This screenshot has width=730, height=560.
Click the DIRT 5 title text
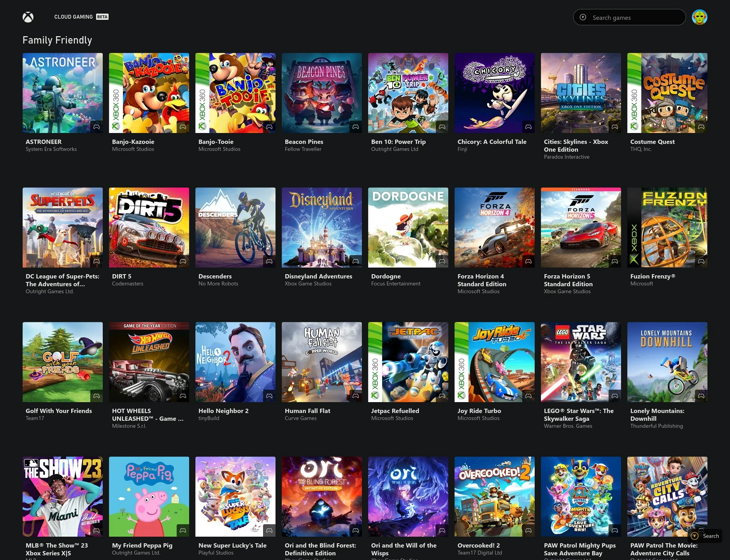tap(121, 276)
